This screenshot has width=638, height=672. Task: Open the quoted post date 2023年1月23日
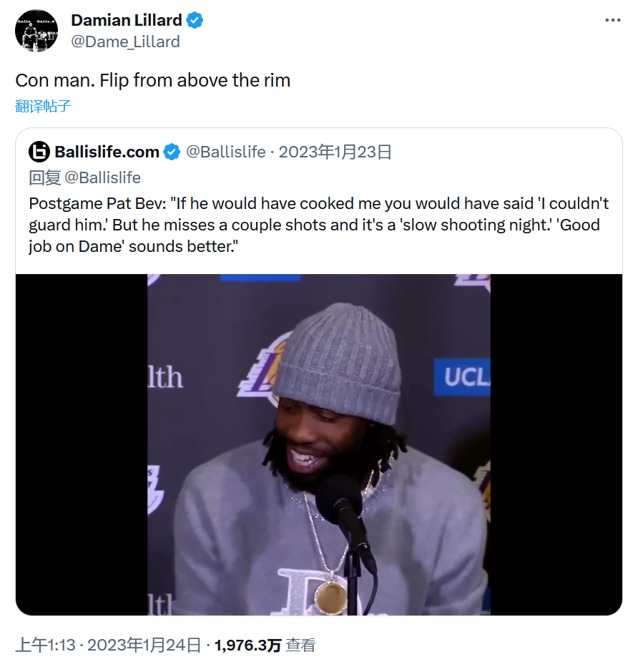[335, 152]
